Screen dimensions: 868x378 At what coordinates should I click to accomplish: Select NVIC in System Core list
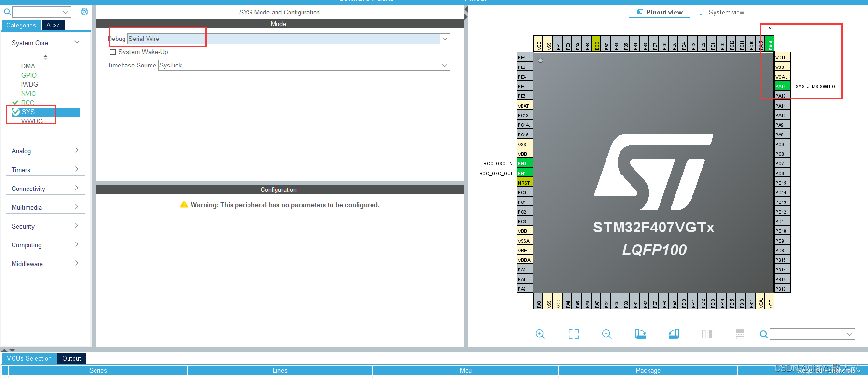click(28, 94)
